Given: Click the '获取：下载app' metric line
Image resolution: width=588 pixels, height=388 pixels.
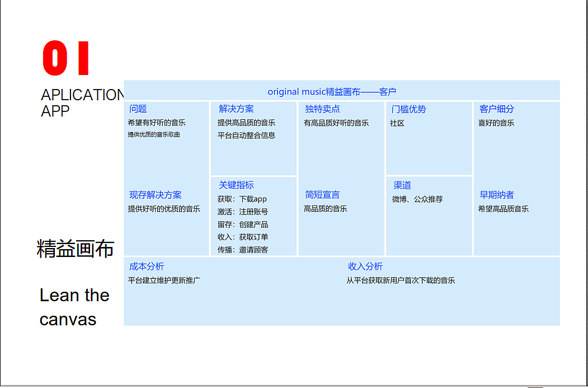Looking at the screenshot, I should [242, 199].
